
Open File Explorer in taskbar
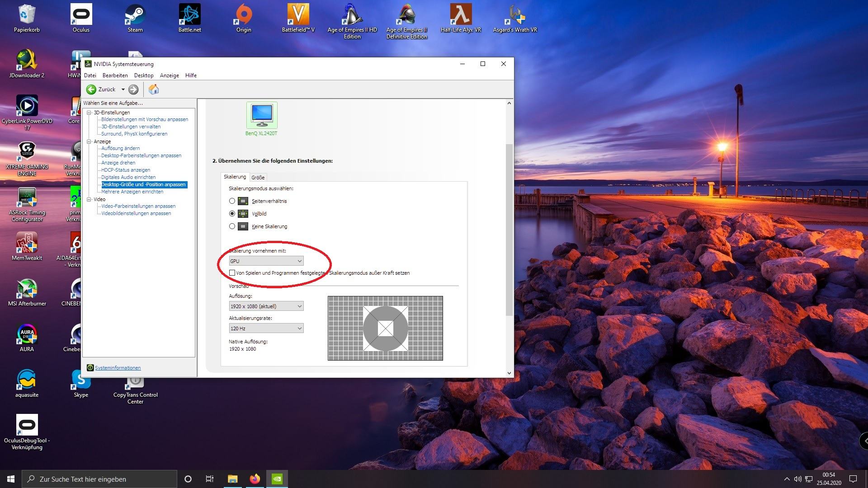[232, 479]
